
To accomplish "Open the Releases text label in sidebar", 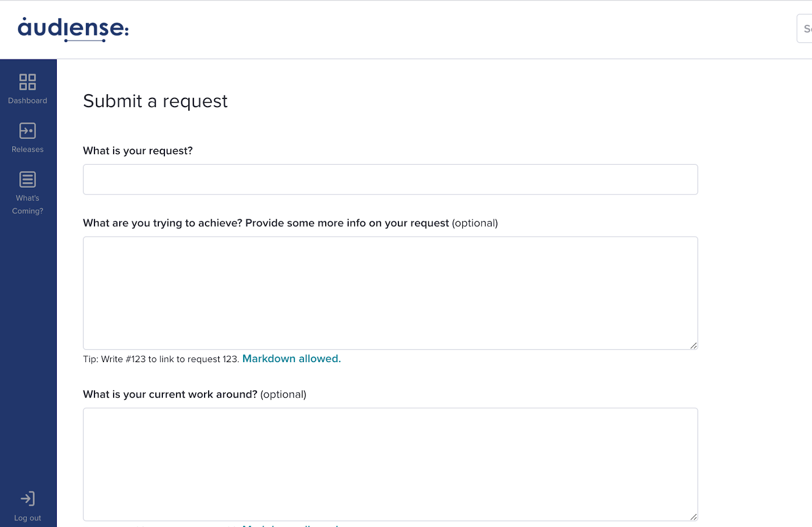I will 27,149.
